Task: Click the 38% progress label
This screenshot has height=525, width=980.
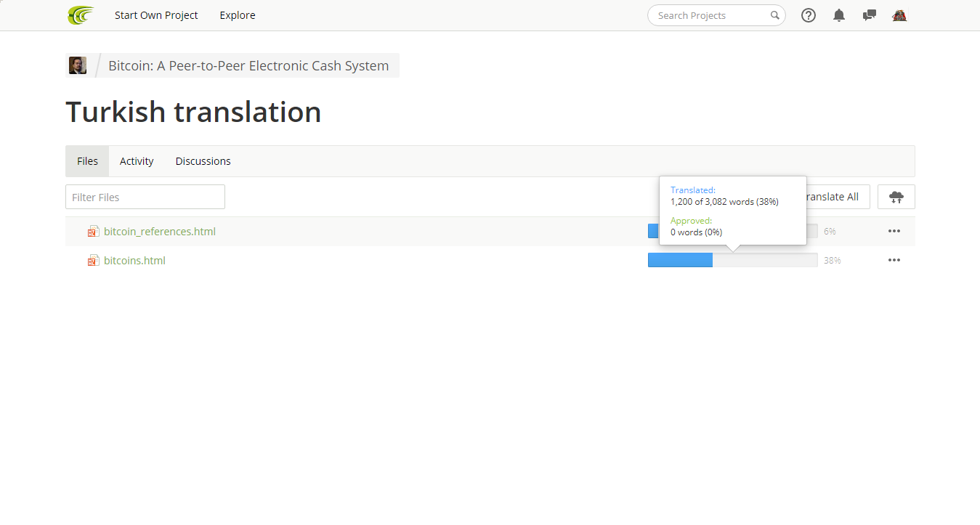Action: coord(833,260)
